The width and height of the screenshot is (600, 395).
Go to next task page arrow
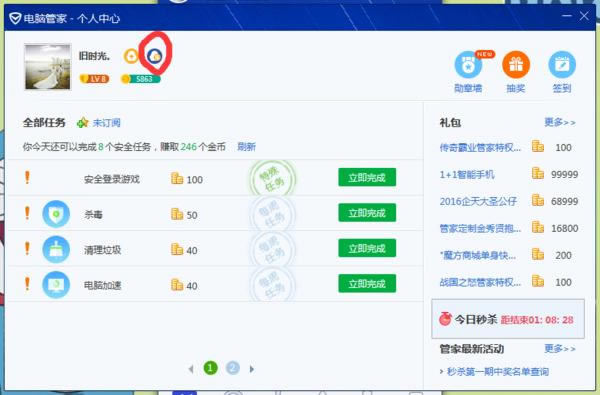pyautogui.click(x=252, y=369)
